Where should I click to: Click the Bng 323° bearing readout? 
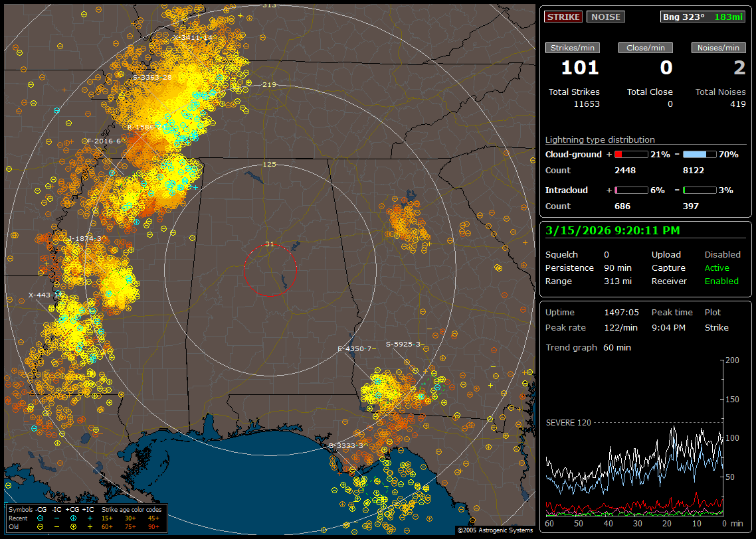coord(684,17)
